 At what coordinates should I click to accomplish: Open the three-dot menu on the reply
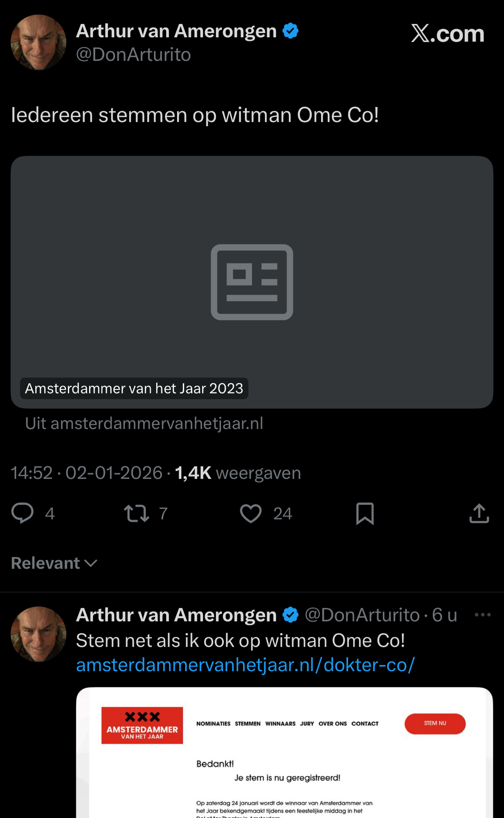tap(482, 614)
